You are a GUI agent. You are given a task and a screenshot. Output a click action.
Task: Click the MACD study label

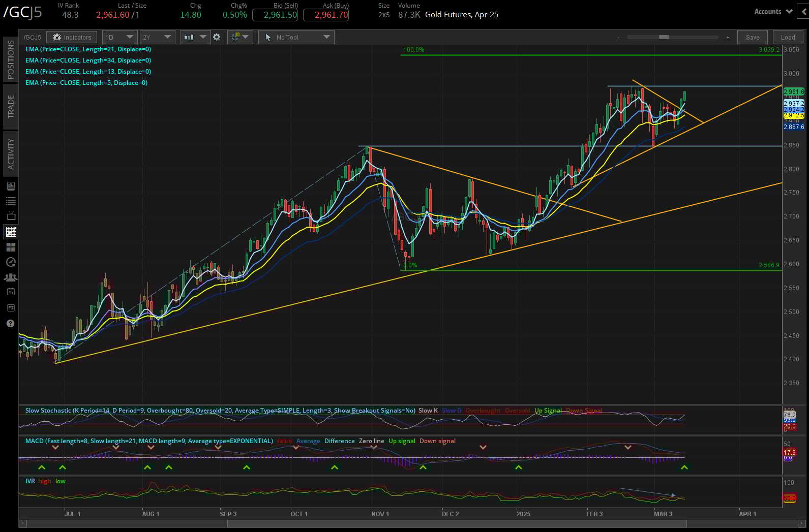[149, 441]
